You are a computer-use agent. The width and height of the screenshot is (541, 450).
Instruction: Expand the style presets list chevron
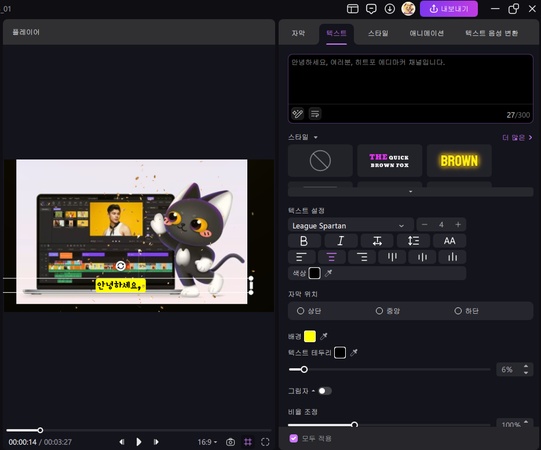click(x=411, y=192)
